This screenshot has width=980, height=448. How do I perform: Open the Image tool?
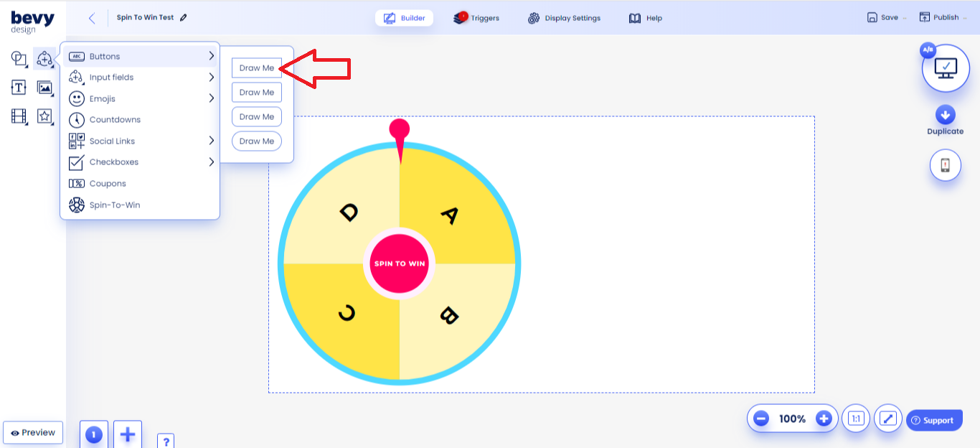(44, 87)
